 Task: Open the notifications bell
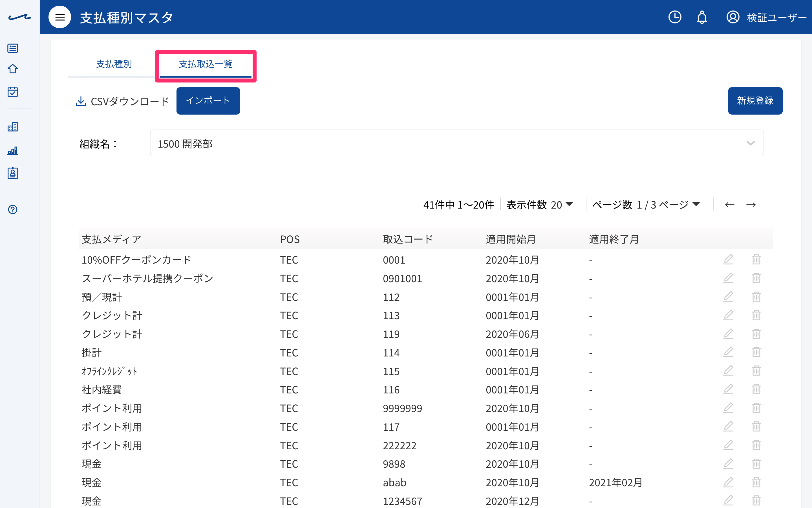[702, 17]
